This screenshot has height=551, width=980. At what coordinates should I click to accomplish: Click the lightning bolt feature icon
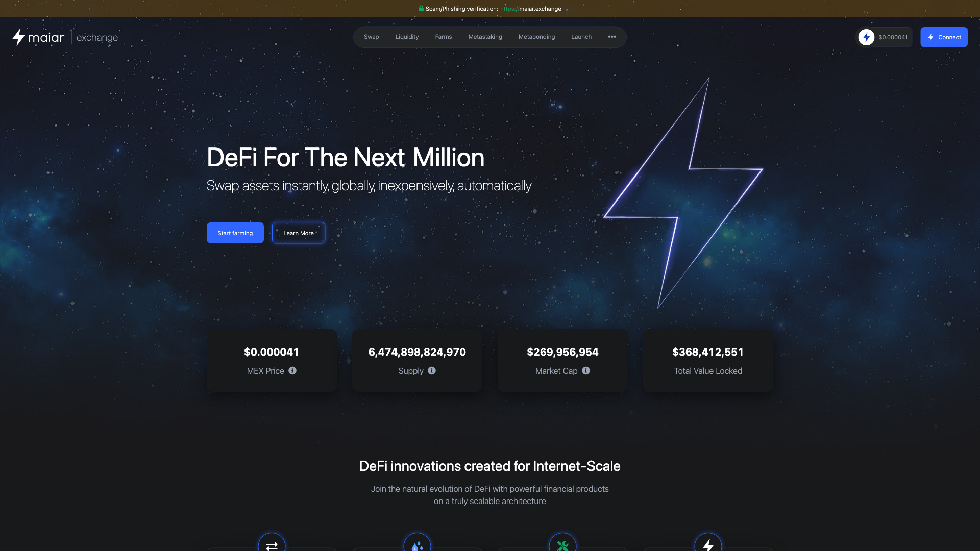[x=708, y=544]
